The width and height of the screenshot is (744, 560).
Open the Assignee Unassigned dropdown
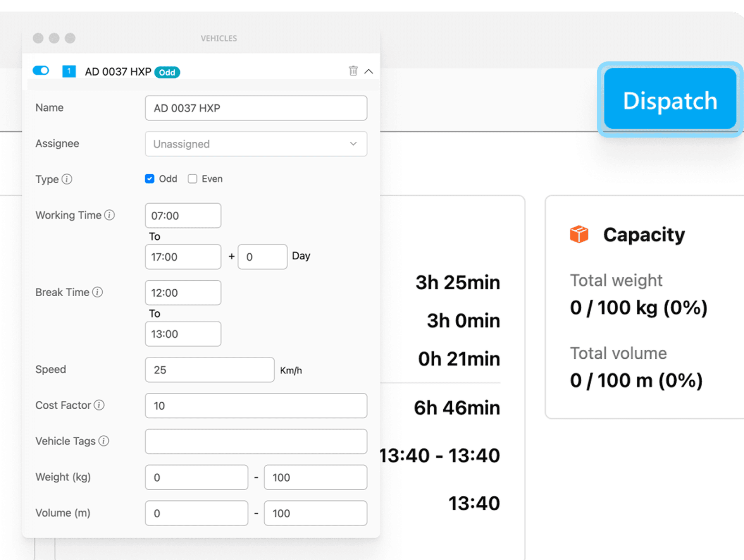[x=256, y=144]
